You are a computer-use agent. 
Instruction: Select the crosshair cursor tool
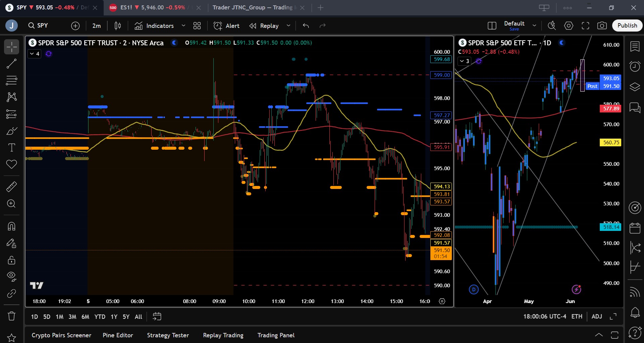point(11,47)
